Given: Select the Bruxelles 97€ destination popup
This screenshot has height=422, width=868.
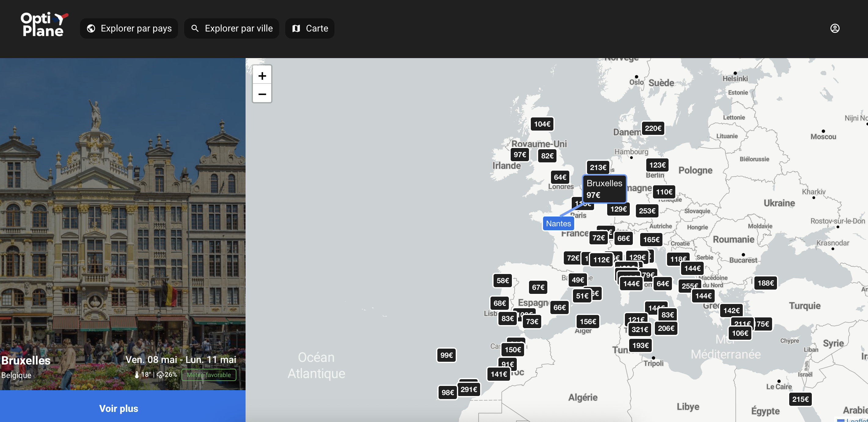Looking at the screenshot, I should point(604,189).
